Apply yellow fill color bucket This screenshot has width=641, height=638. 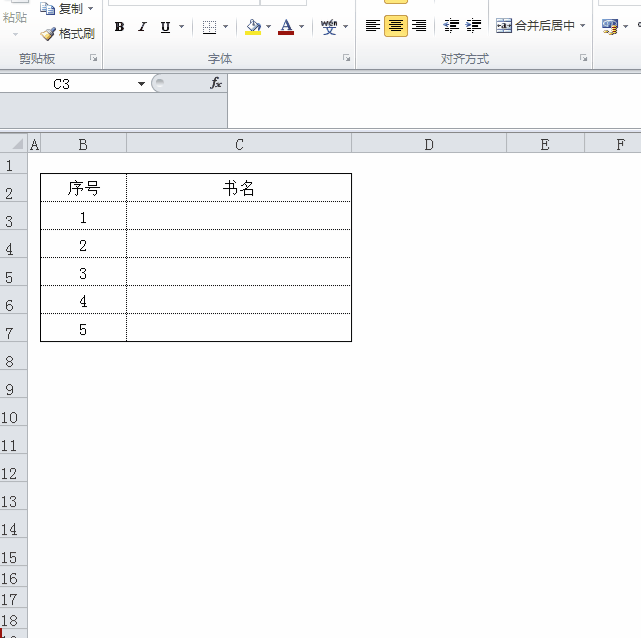pos(253,27)
